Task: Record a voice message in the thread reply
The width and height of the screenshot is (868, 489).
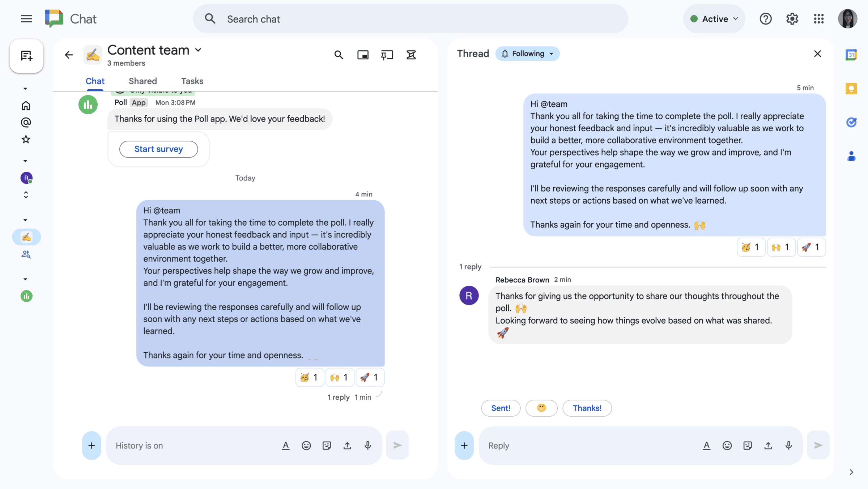Action: [788, 445]
